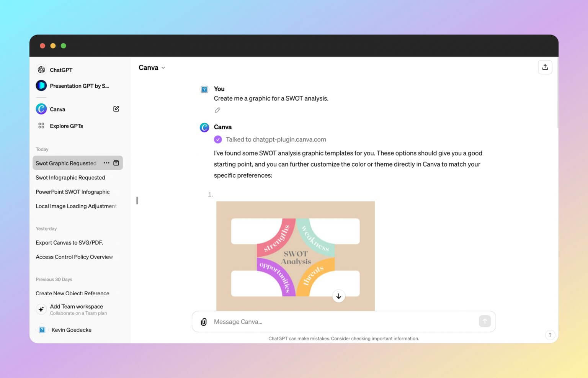Open the Export Canvas to SVG/PDF conversation
588x378 pixels.
[69, 242]
